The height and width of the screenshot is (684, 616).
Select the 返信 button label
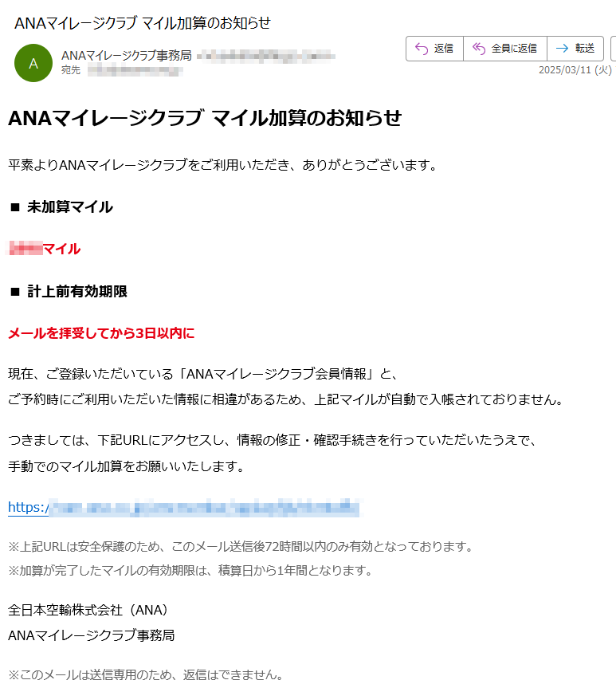443,49
